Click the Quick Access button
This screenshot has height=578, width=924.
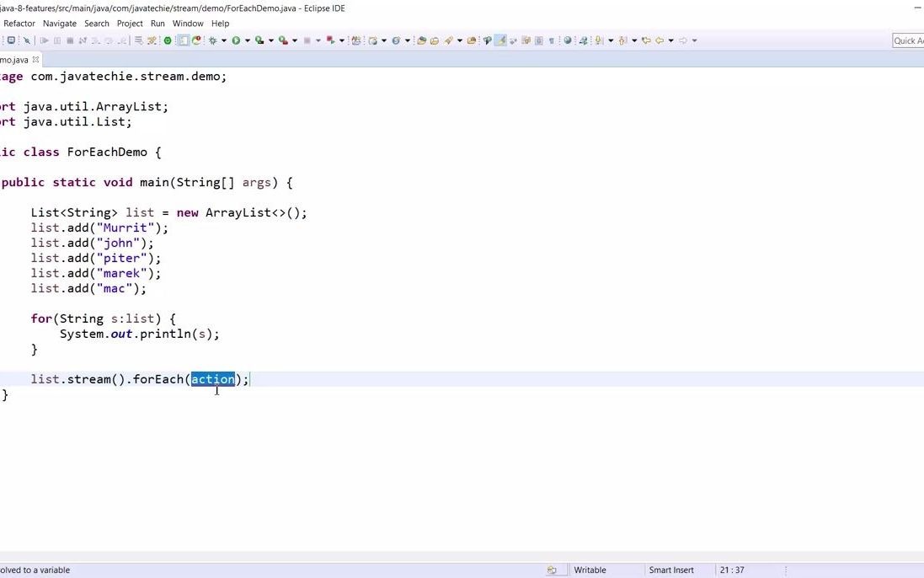click(908, 40)
